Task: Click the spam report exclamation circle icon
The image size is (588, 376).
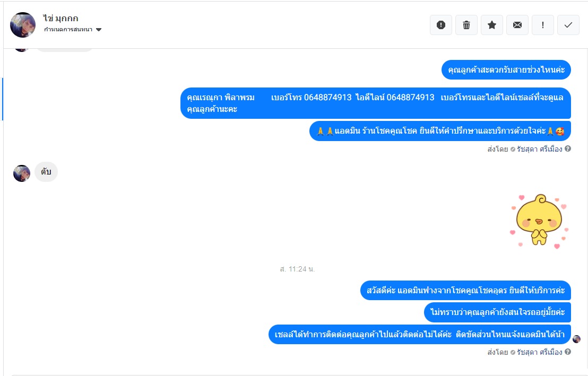Action: point(440,25)
